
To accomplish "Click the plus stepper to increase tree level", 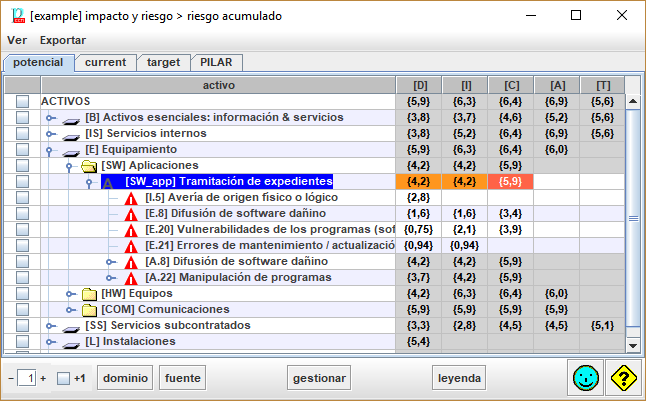I will (x=43, y=379).
